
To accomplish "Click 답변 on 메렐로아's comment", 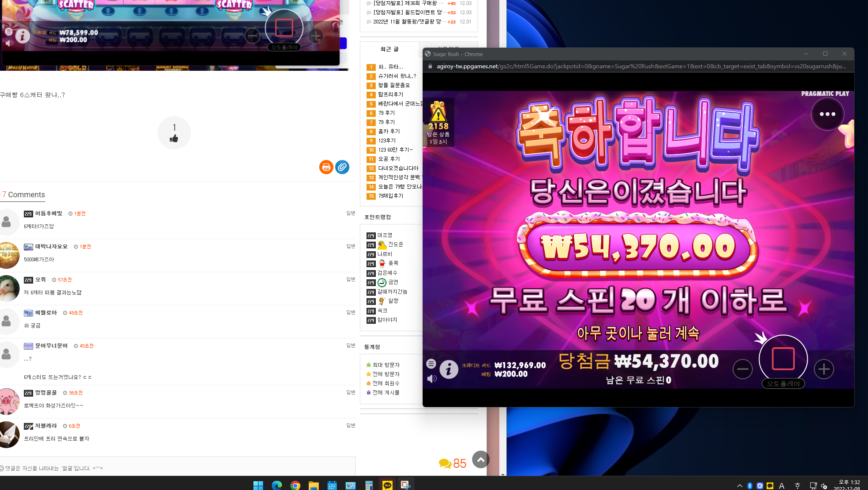I will coord(351,312).
